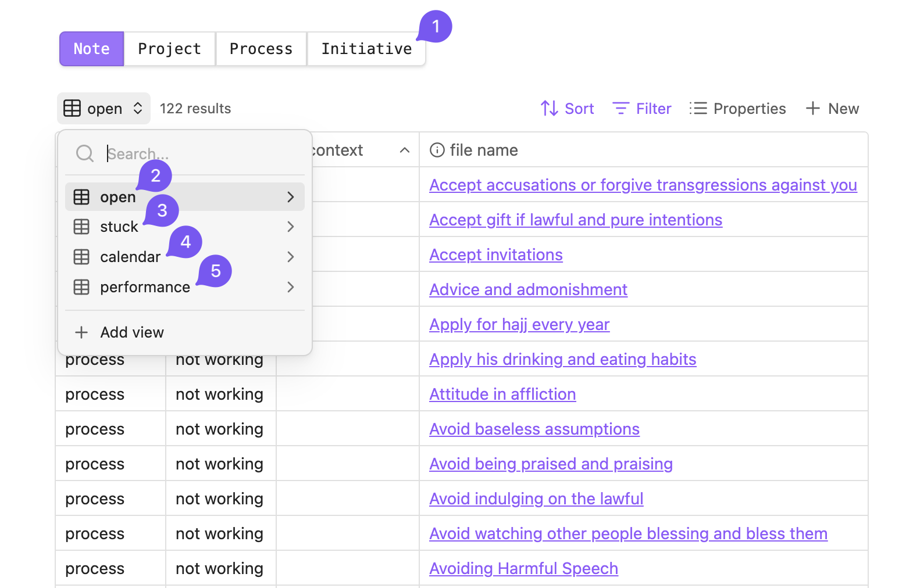Image resolution: width=906 pixels, height=588 pixels.
Task: Click table grid icon in view selector button
Action: 72,109
